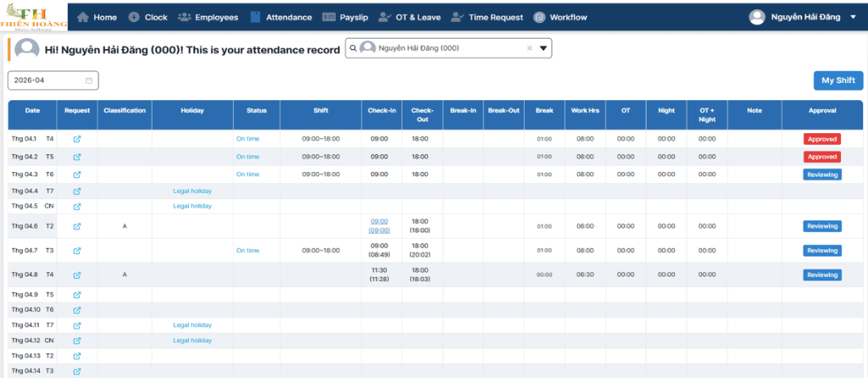868x378 pixels.
Task: Click the Approved badge for Thg 04.2
Action: coord(822,157)
